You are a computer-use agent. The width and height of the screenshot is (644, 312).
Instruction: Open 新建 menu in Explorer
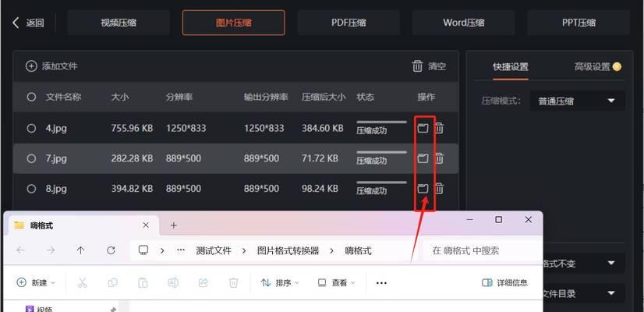(x=36, y=283)
